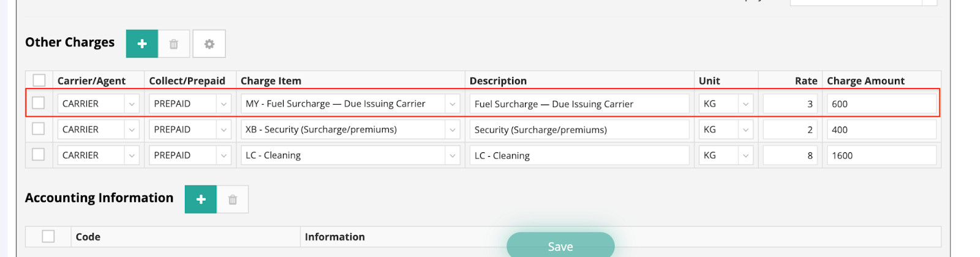The width and height of the screenshot is (980, 257).
Task: Tick the Fuel Surcharge row checkbox
Action: [39, 103]
